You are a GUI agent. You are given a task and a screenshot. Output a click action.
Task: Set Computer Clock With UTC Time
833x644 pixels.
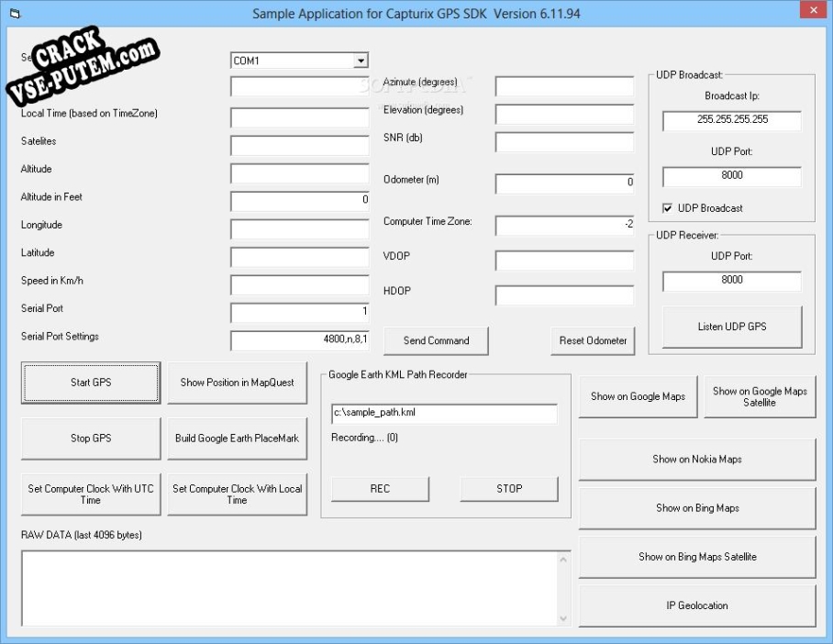click(91, 494)
